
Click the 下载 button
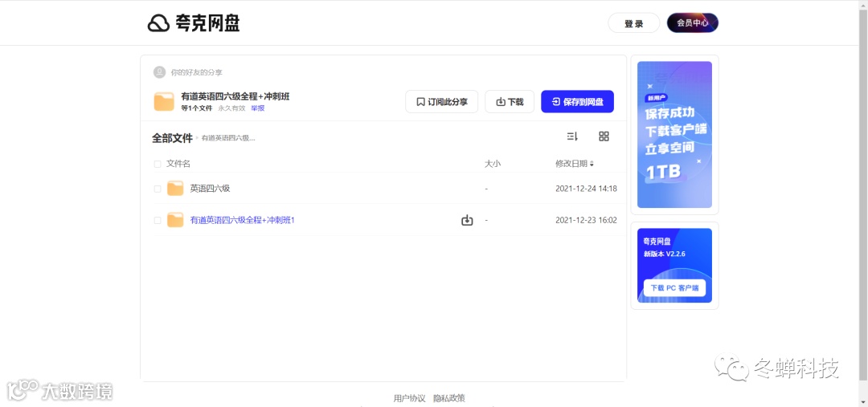[510, 102]
